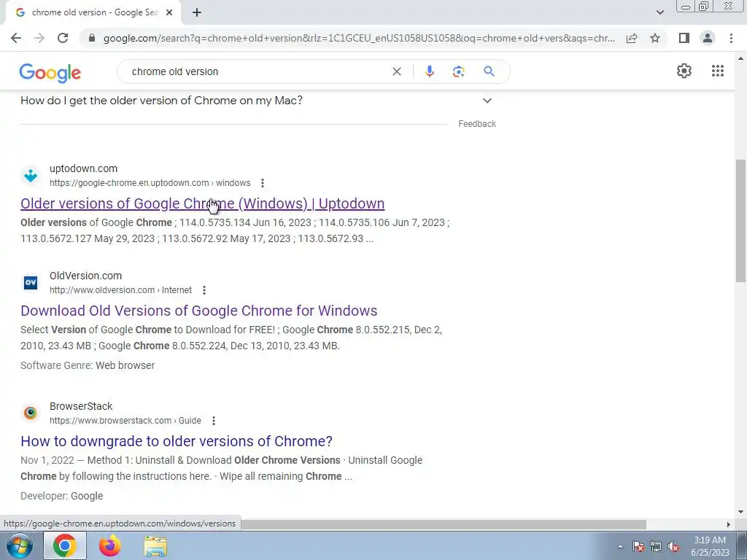Click the google-chrome.en.uptodown.com URL text
747x560 pixels.
[x=150, y=183]
